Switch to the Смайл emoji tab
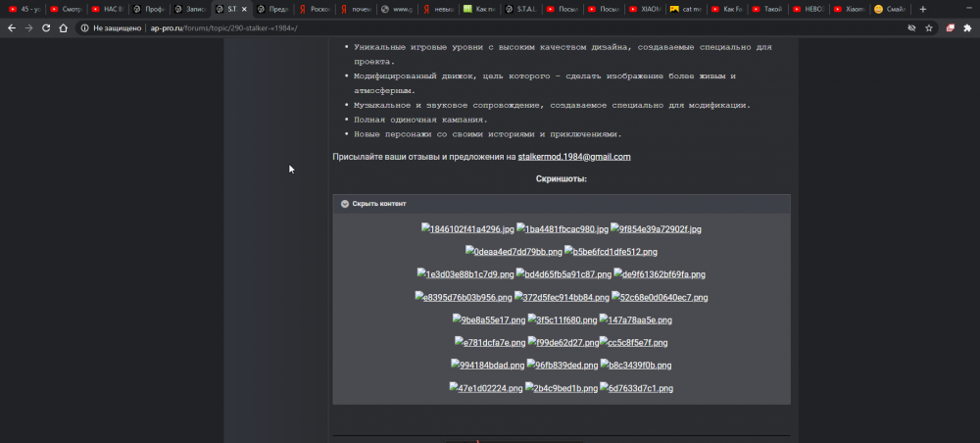 [891, 10]
